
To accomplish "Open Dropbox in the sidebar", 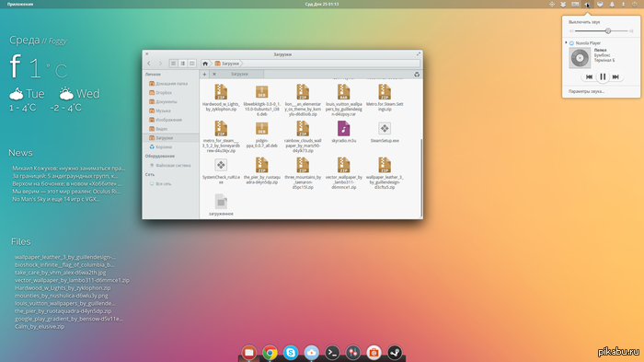I will coord(164,92).
